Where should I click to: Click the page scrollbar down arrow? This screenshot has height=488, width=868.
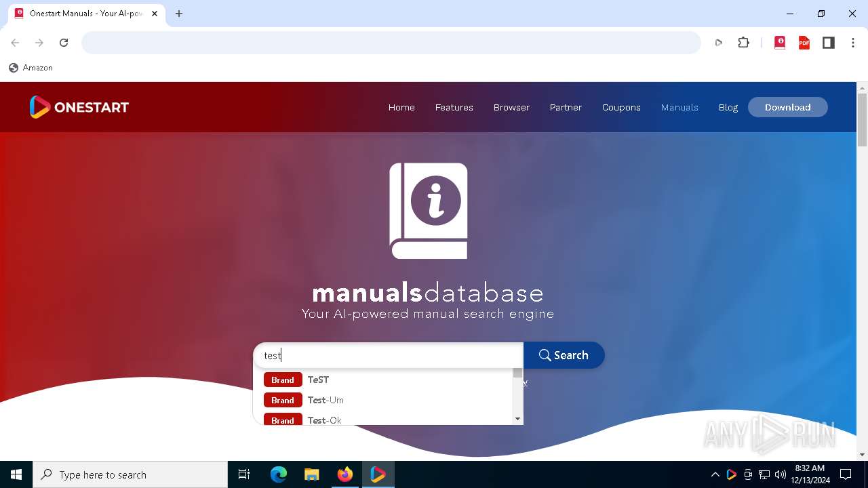(863, 455)
